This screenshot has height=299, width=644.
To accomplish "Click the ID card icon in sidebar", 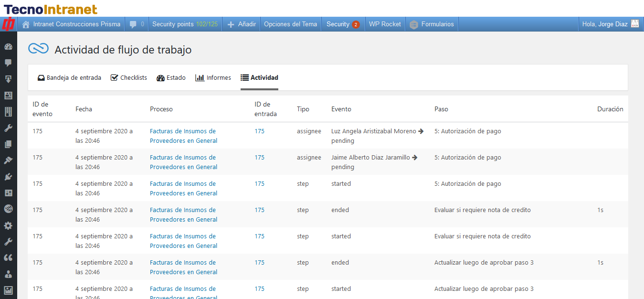I will tap(8, 96).
